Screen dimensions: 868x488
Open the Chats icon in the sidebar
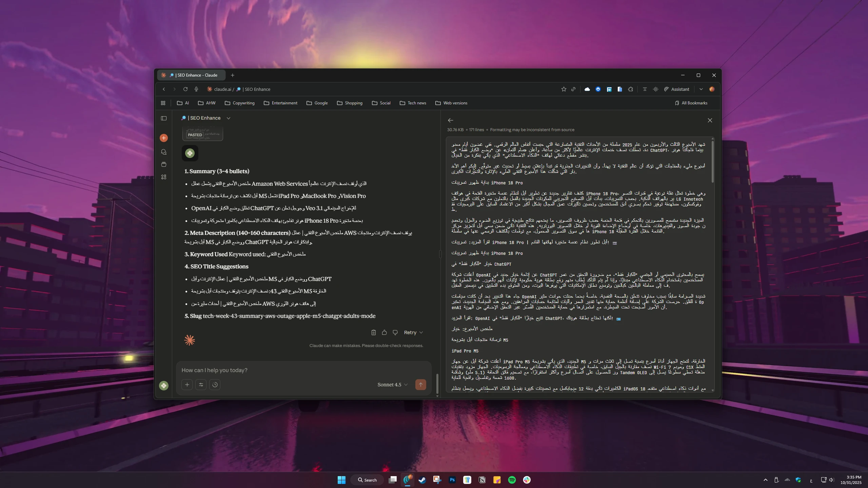164,152
